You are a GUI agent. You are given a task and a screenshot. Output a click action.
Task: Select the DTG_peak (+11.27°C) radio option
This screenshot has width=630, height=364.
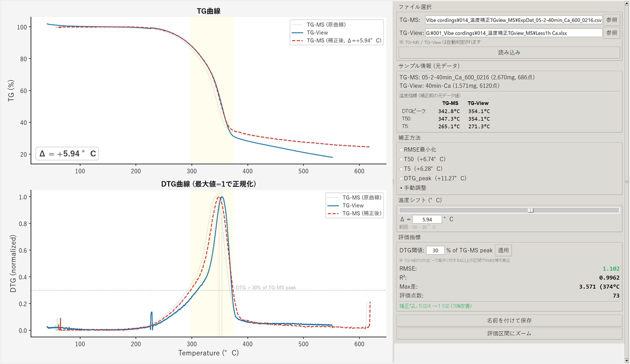click(432, 178)
